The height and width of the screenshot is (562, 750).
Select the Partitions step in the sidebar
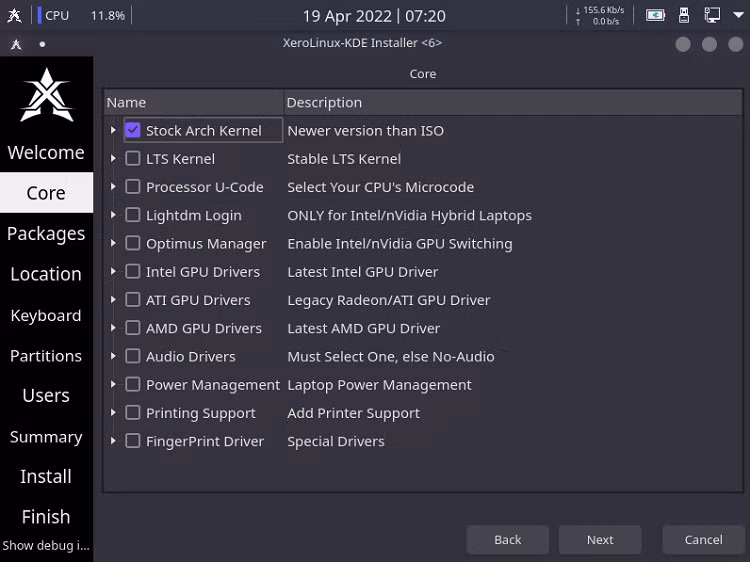click(46, 356)
